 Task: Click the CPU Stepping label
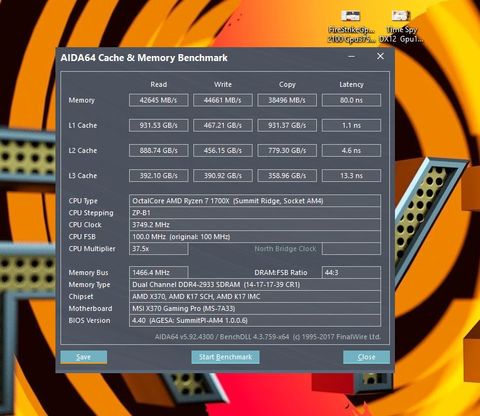tap(91, 213)
